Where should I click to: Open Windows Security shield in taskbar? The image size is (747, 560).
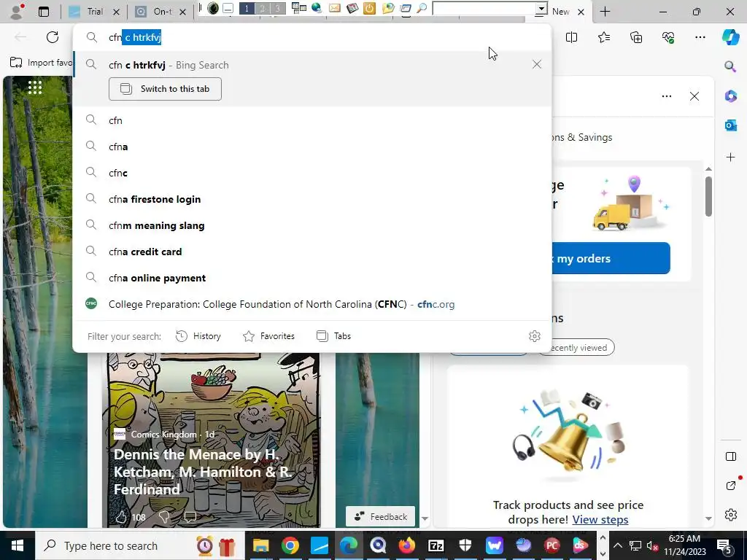[x=465, y=545]
